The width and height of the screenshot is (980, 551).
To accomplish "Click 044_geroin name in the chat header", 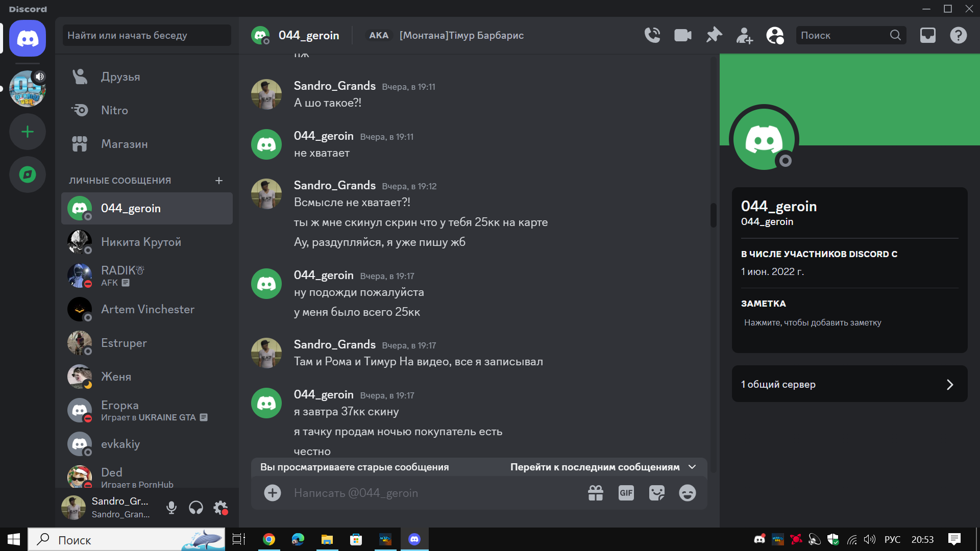I will (309, 35).
